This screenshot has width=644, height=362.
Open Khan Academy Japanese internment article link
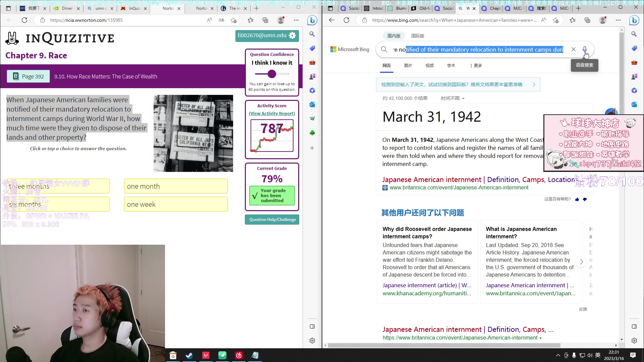tap(427, 285)
